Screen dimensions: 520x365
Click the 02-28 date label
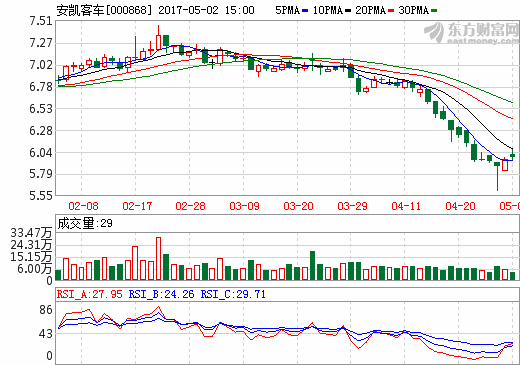[x=191, y=206]
